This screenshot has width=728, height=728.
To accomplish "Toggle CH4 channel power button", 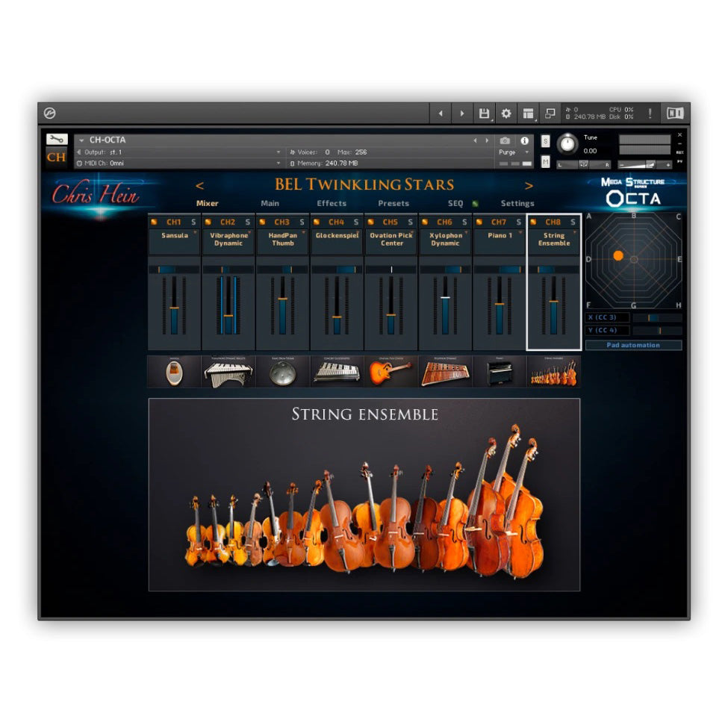I will coord(317,222).
